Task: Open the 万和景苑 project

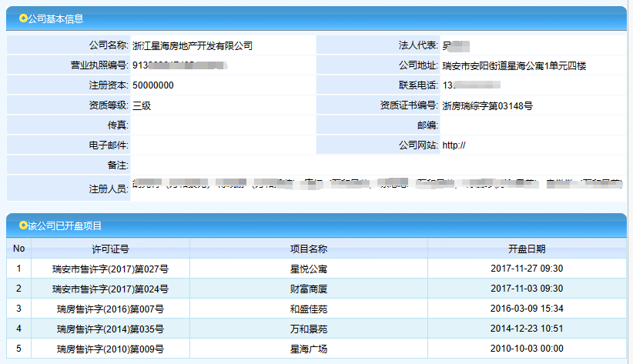Action: point(308,329)
